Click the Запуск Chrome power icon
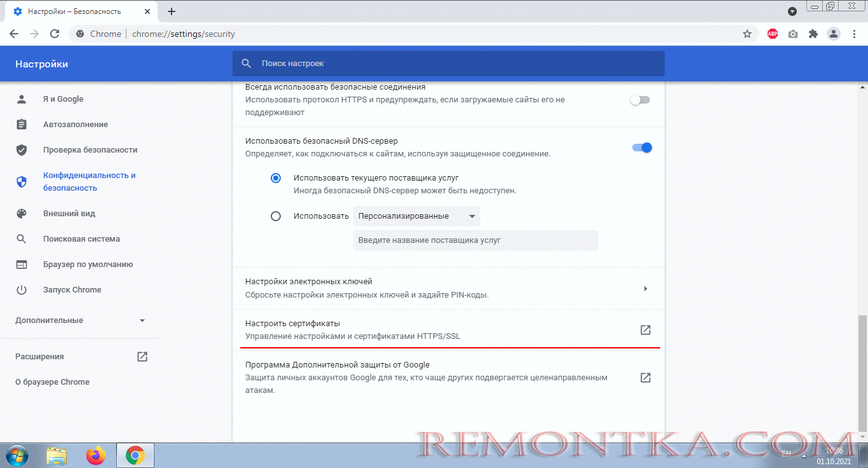The height and width of the screenshot is (468, 868). pyautogui.click(x=22, y=289)
